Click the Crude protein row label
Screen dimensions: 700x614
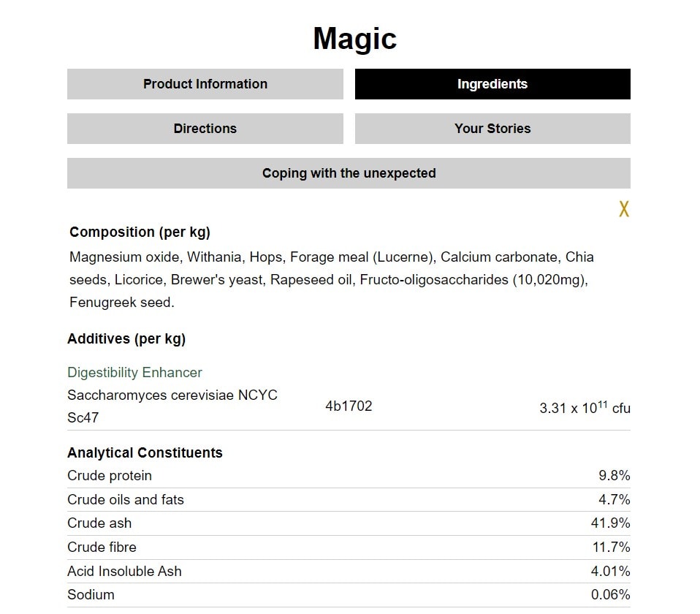click(110, 476)
